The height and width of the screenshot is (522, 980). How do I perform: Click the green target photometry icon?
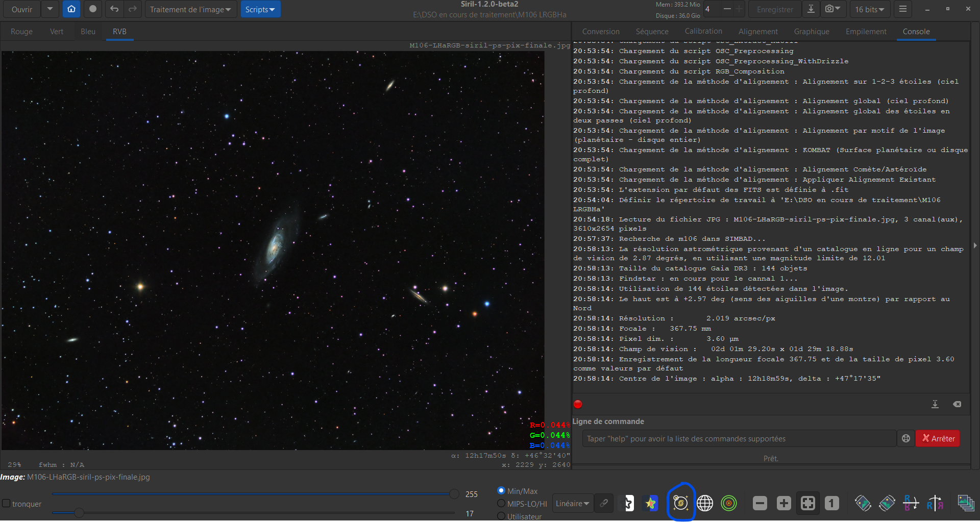[x=729, y=504]
